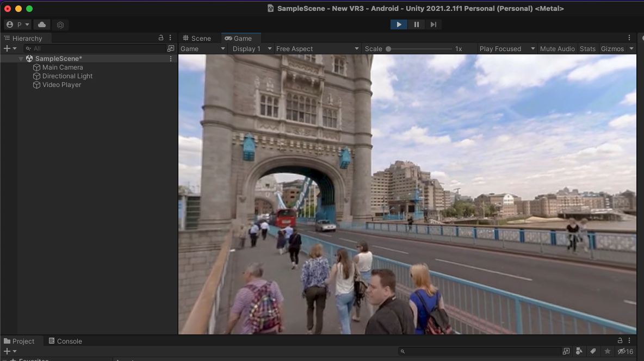The image size is (644, 361).
Task: Toggle hidden packages visibility (16) icon
Action: coord(626,351)
